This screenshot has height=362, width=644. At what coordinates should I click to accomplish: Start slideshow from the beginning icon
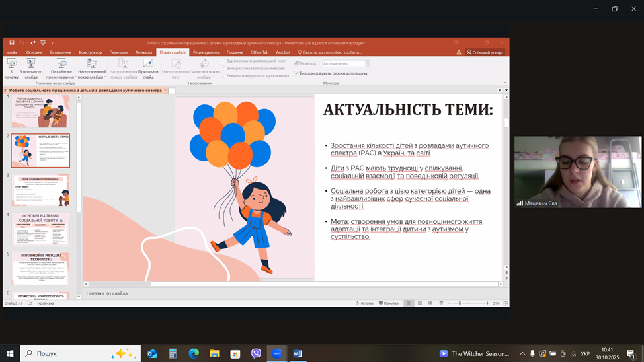point(11,63)
